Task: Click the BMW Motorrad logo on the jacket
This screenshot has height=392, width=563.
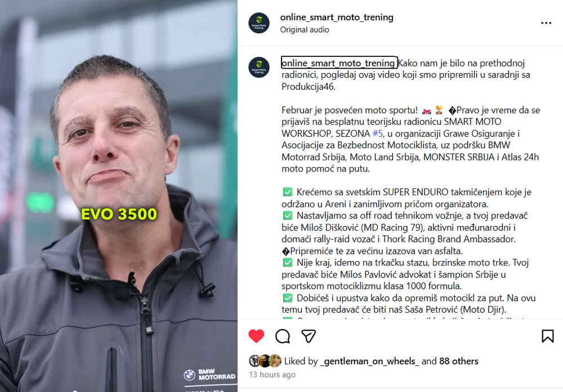Action: pyautogui.click(x=209, y=375)
